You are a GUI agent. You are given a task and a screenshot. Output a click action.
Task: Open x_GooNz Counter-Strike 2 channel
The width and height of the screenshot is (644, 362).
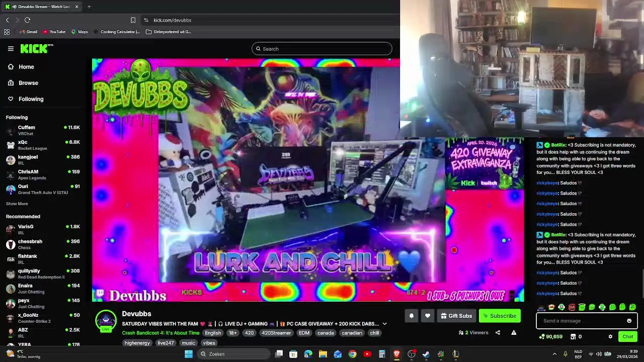[x=43, y=318]
